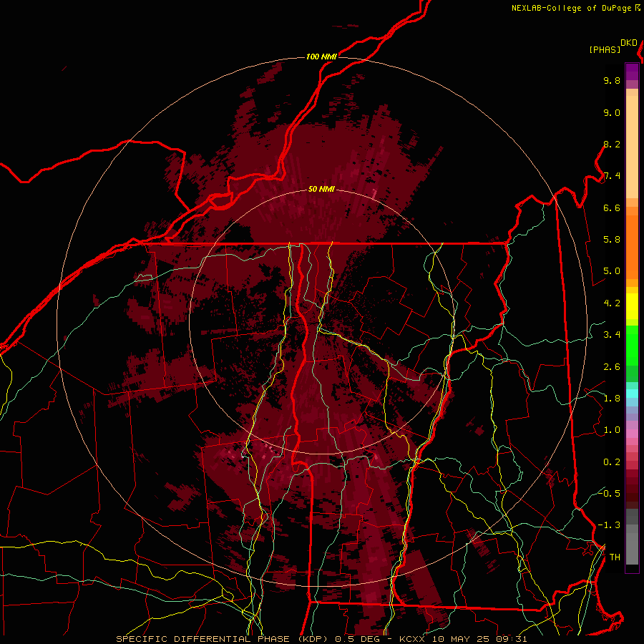
Task: Click the [PHAS] units label
Action: click(x=605, y=49)
